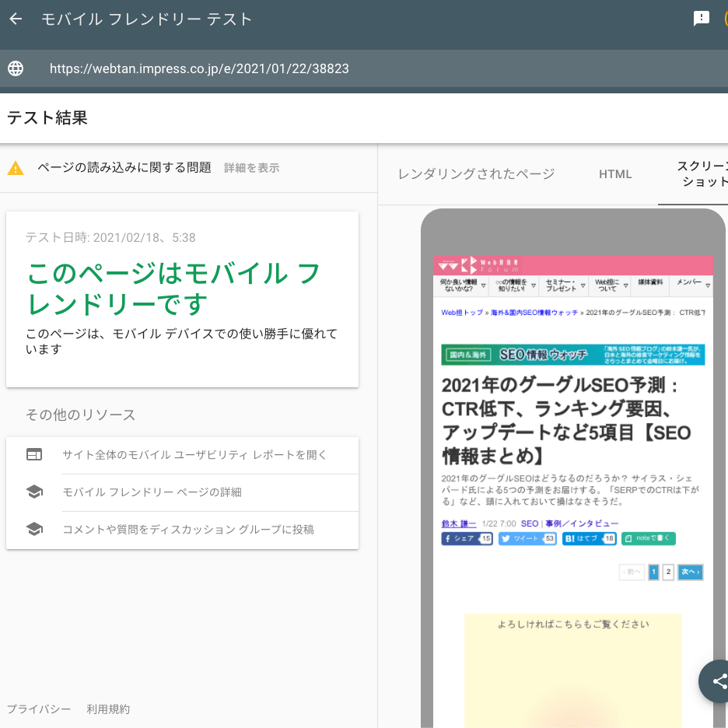728x728 pixels.
Task: Open コメントや質問をディスカッション グループに投稿
Action: [x=188, y=530]
